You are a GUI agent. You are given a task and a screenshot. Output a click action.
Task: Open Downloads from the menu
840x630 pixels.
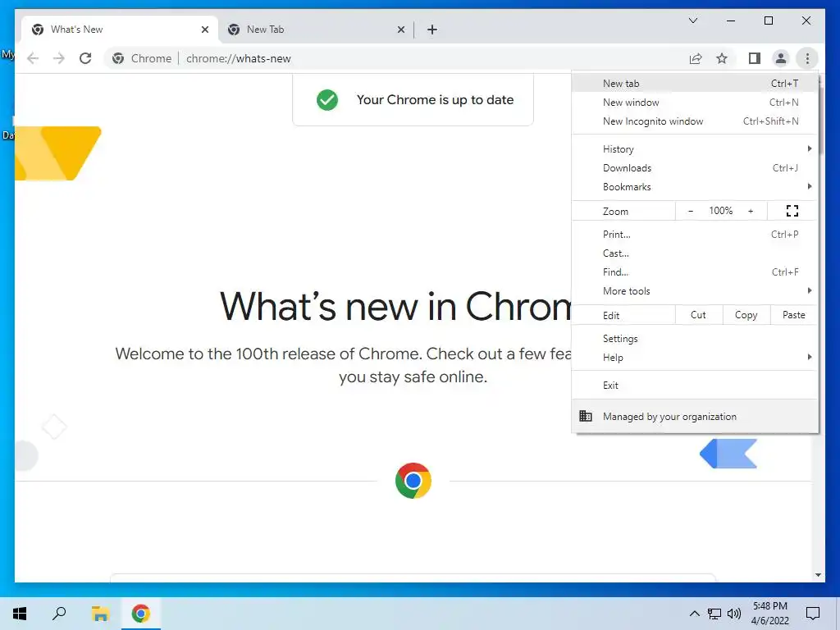click(695, 167)
